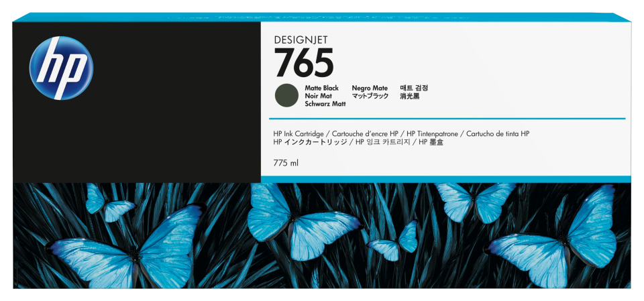Select the large 765 model number
Image resolution: width=644 pixels, height=301 pixels.
303,65
